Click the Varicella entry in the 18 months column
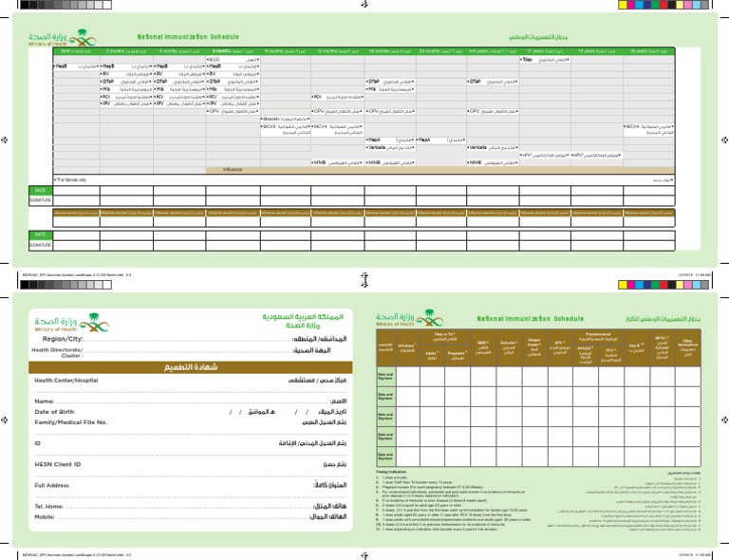729x560 pixels. pos(390,147)
